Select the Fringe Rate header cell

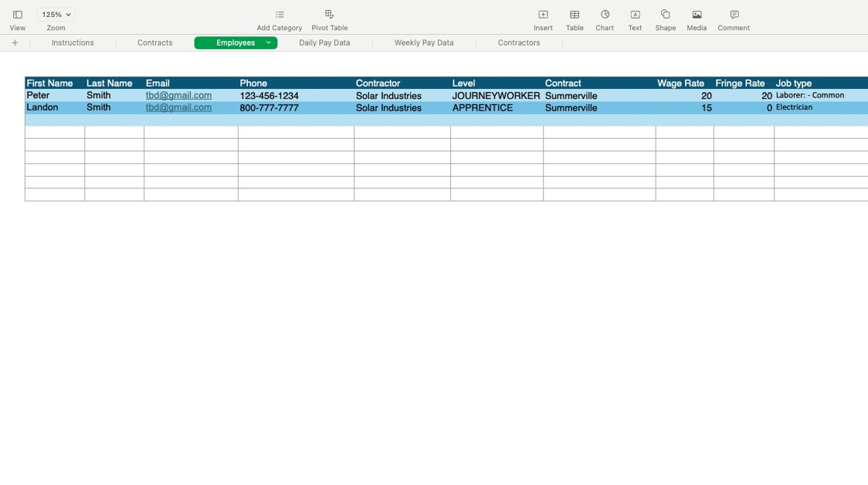pos(744,83)
